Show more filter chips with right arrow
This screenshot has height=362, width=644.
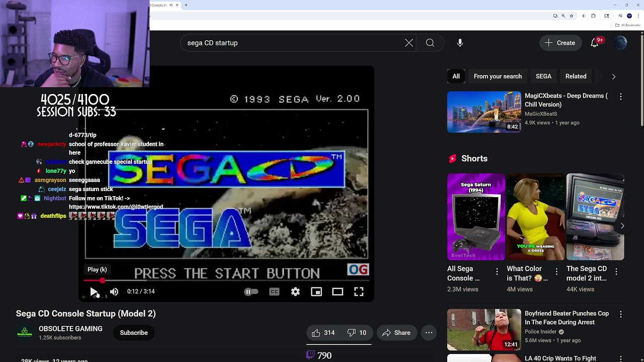pos(613,76)
